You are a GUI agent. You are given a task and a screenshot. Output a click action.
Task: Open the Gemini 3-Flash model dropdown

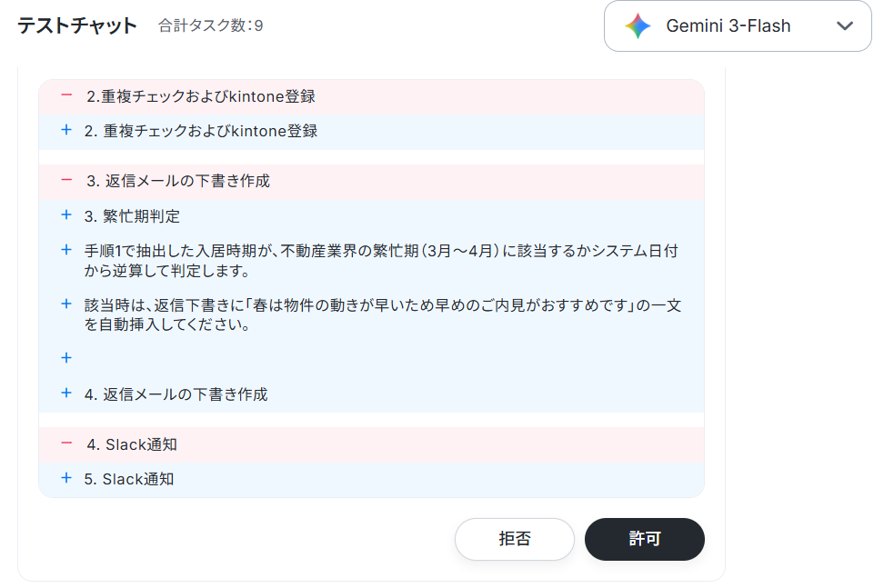(738, 26)
